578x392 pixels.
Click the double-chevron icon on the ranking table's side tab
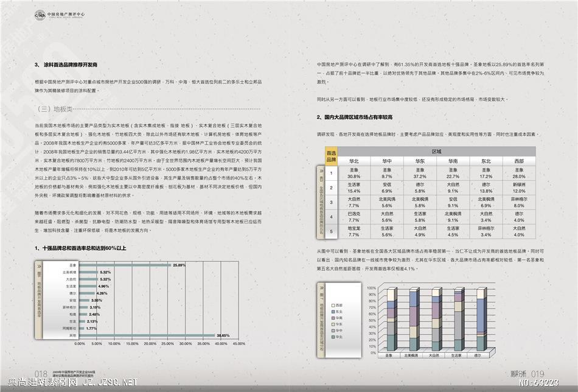click(x=321, y=171)
